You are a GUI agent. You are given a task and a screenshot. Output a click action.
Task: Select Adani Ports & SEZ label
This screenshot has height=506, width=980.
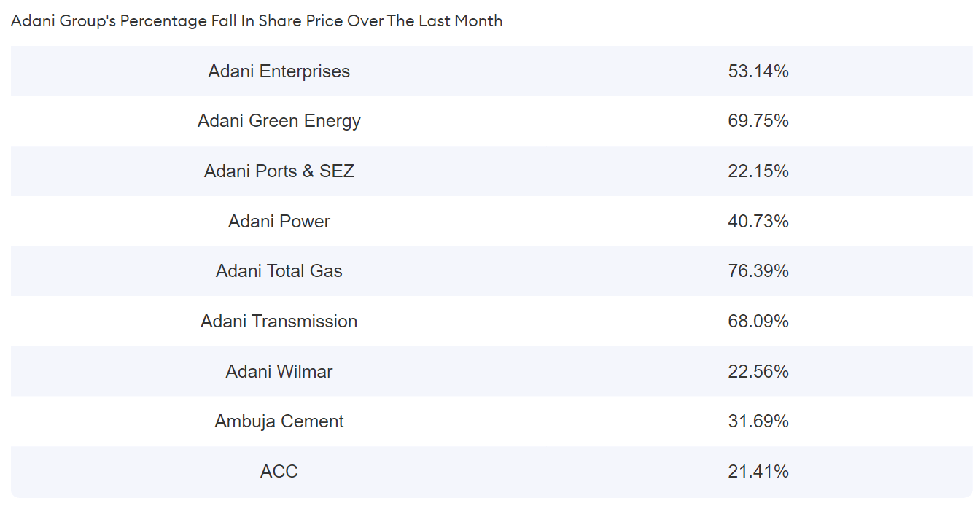pos(279,171)
